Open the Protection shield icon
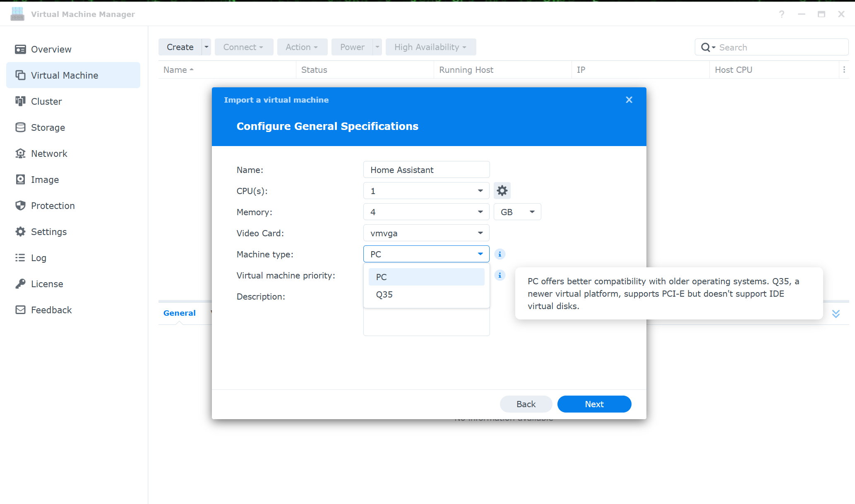The height and width of the screenshot is (504, 855). point(20,206)
